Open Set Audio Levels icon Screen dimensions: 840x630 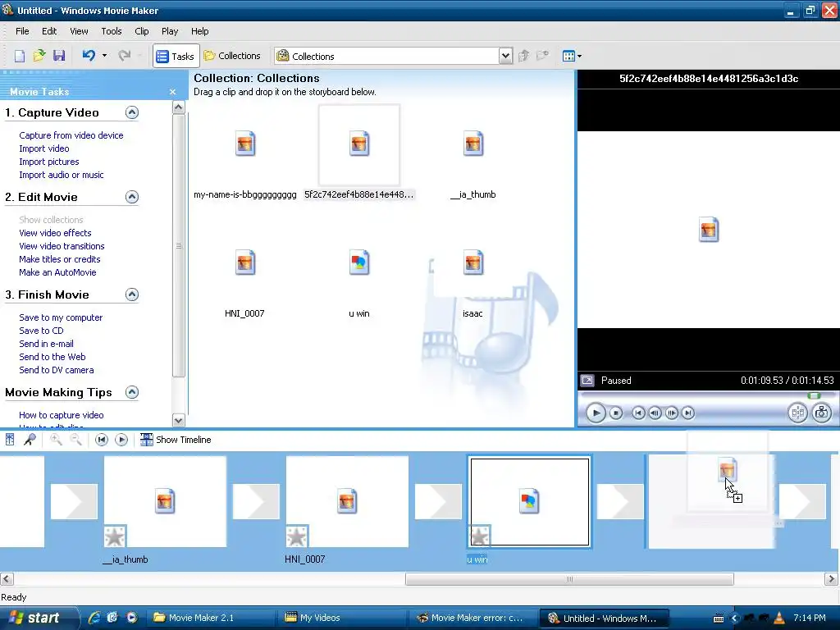10,440
